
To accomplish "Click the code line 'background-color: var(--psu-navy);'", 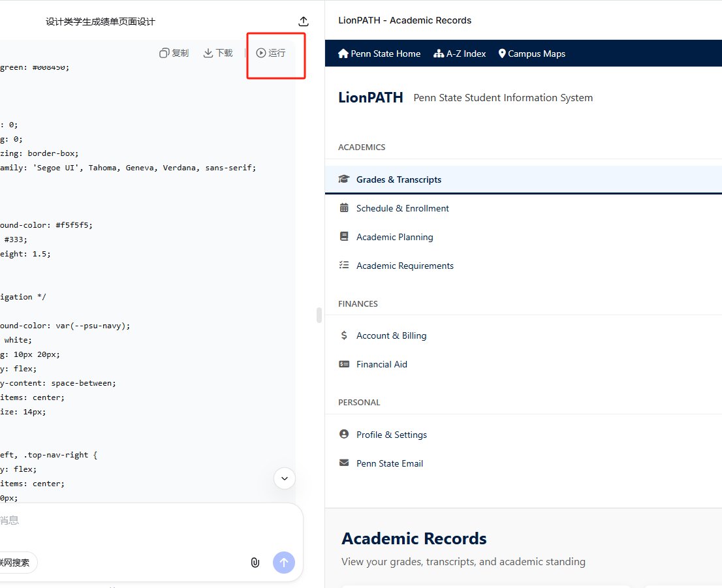I will click(x=65, y=326).
